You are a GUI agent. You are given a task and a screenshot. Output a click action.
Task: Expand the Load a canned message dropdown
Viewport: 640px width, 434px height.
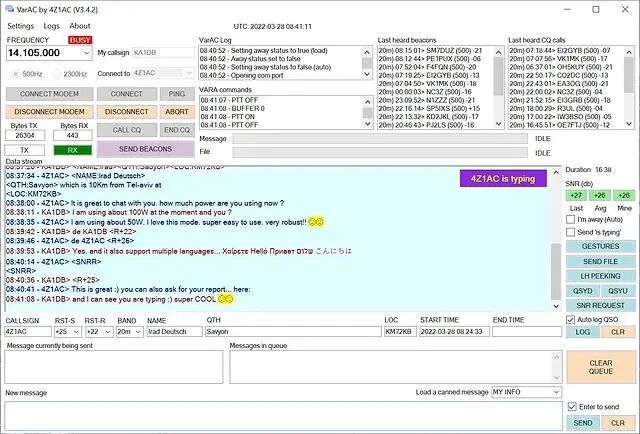556,392
